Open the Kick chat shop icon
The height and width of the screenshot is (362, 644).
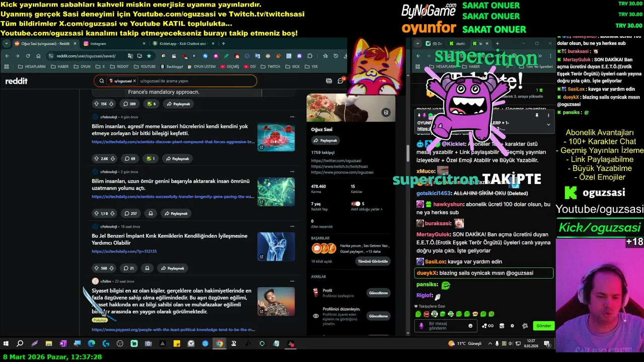502,326
